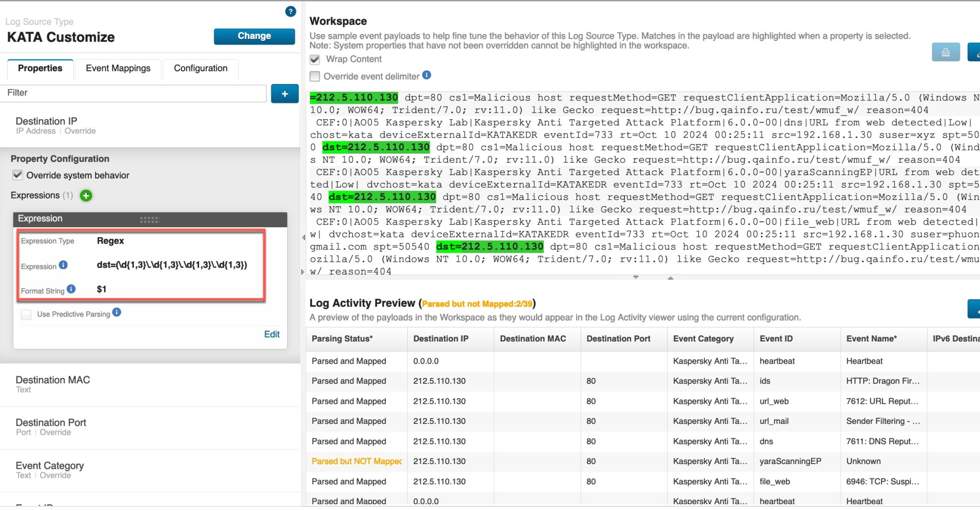Add an Expression using the green plus icon
Image resolution: width=980 pixels, height=510 pixels.
click(x=86, y=195)
